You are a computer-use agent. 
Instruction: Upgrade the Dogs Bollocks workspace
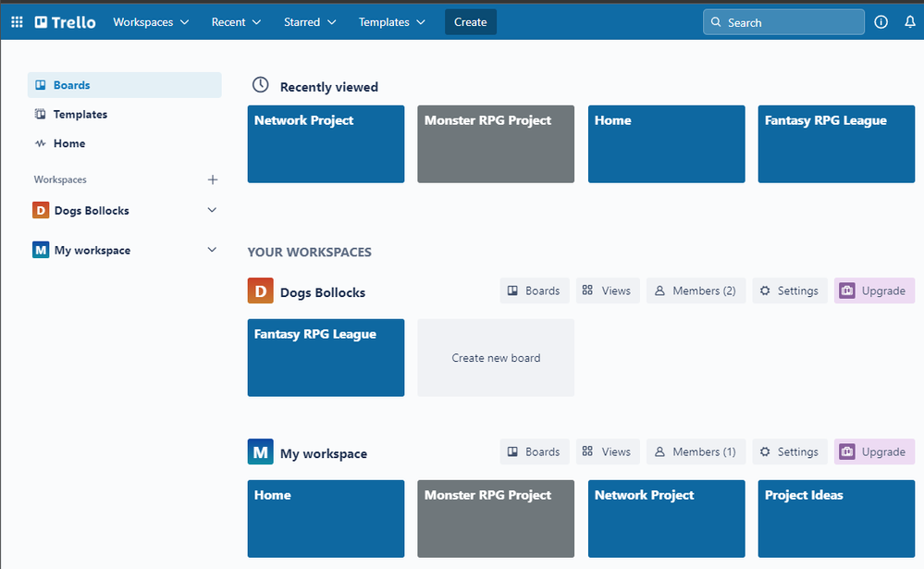(x=874, y=291)
